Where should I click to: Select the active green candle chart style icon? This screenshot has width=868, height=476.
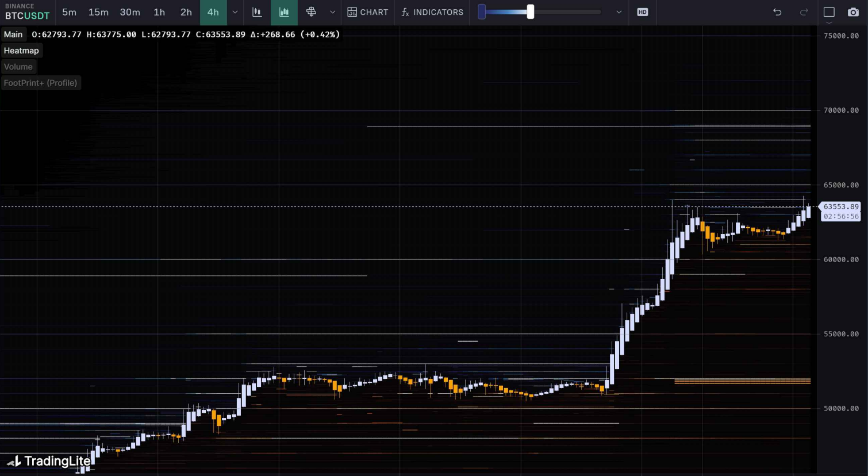[284, 12]
